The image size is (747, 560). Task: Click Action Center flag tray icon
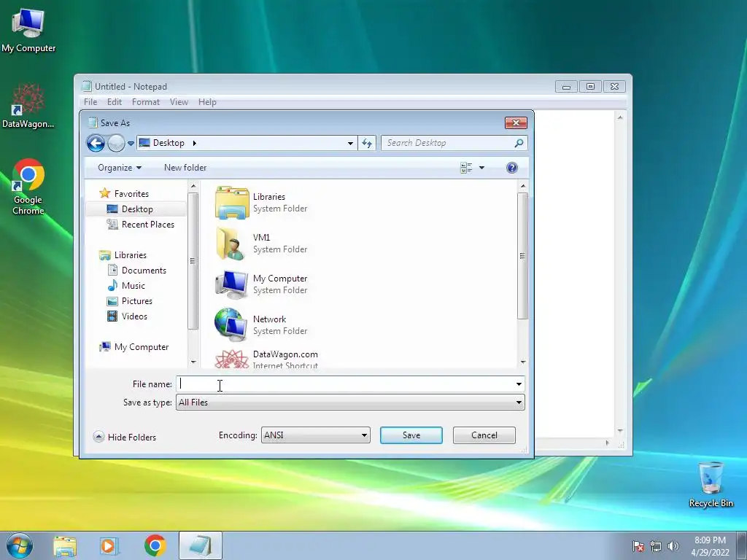638,546
